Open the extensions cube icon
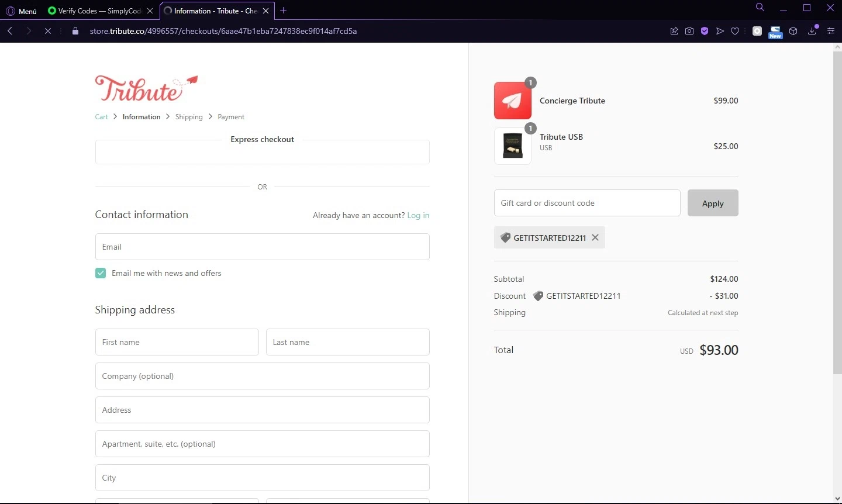 793,31
